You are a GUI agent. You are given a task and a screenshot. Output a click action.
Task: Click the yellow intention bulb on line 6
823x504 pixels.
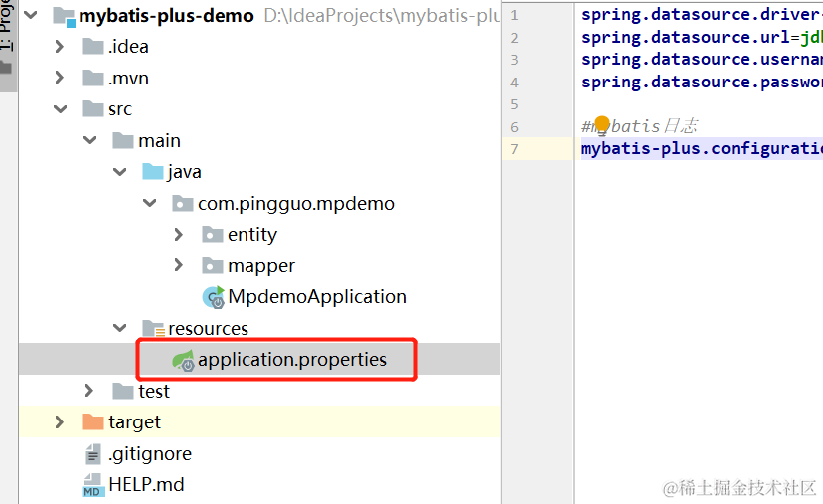click(602, 124)
